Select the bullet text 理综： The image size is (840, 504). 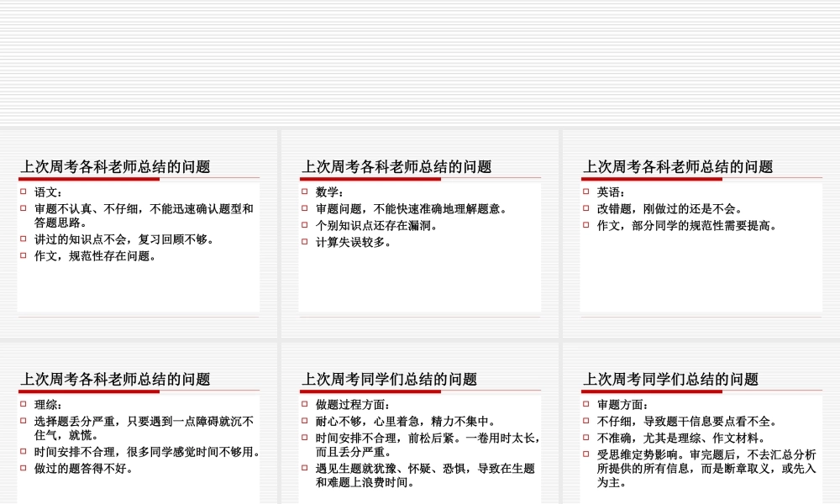(x=49, y=405)
